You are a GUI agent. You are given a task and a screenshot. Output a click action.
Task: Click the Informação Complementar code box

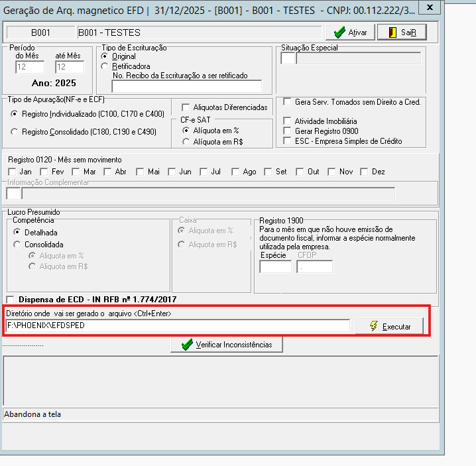pyautogui.click(x=13, y=194)
